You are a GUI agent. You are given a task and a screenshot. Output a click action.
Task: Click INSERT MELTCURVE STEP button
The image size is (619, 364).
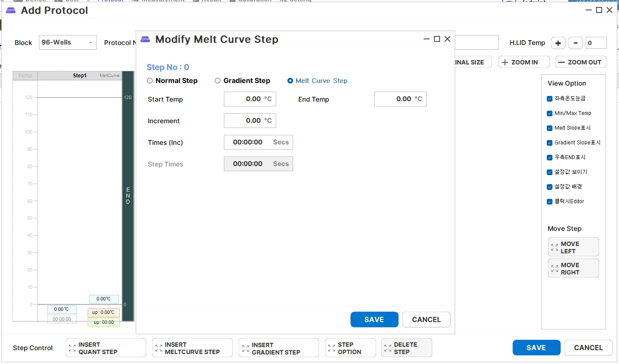click(x=192, y=348)
